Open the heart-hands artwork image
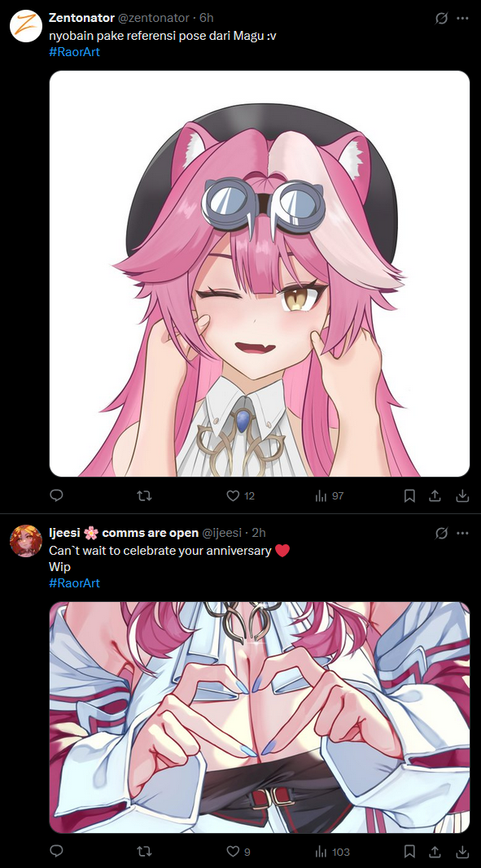Viewport: 481px width, 868px height. (x=260, y=718)
